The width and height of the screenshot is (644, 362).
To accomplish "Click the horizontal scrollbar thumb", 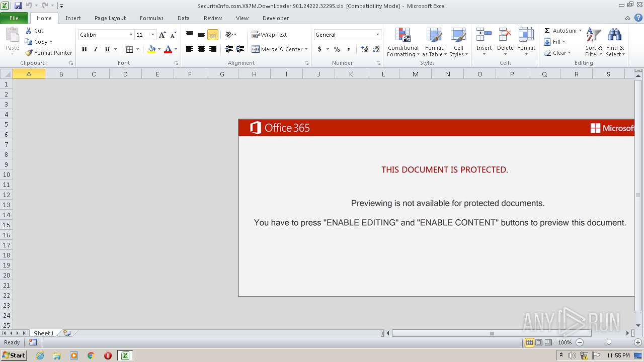I will 492,333.
